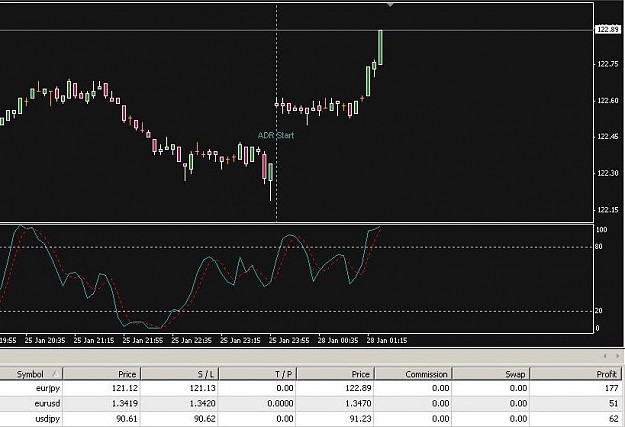Click the Swap column header

pyautogui.click(x=491, y=374)
